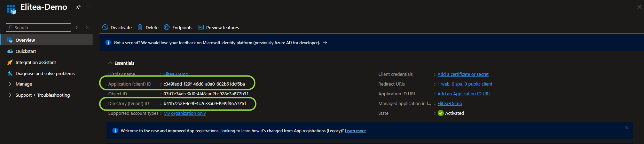Open Quickstart from the sidebar
This screenshot has height=144, width=644.
tap(26, 51)
